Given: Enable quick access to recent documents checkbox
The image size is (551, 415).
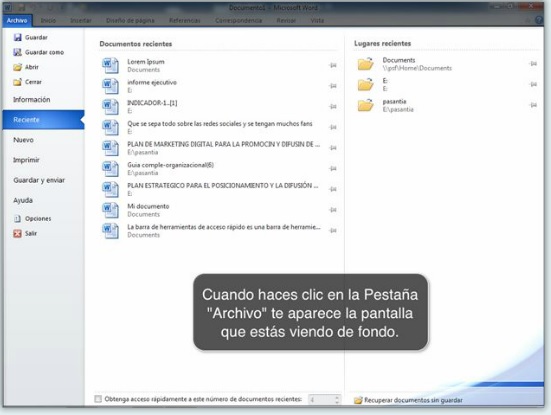Looking at the screenshot, I should pyautogui.click(x=98, y=399).
